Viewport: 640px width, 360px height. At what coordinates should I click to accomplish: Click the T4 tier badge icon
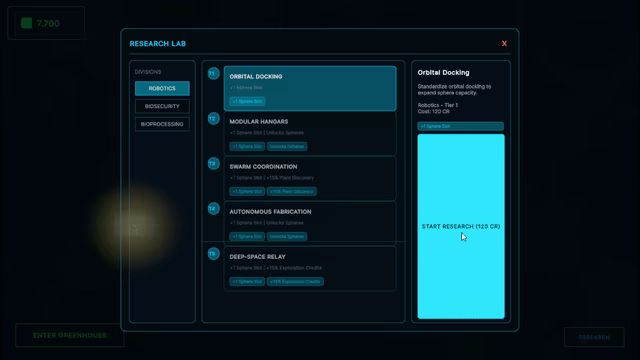(x=213, y=209)
